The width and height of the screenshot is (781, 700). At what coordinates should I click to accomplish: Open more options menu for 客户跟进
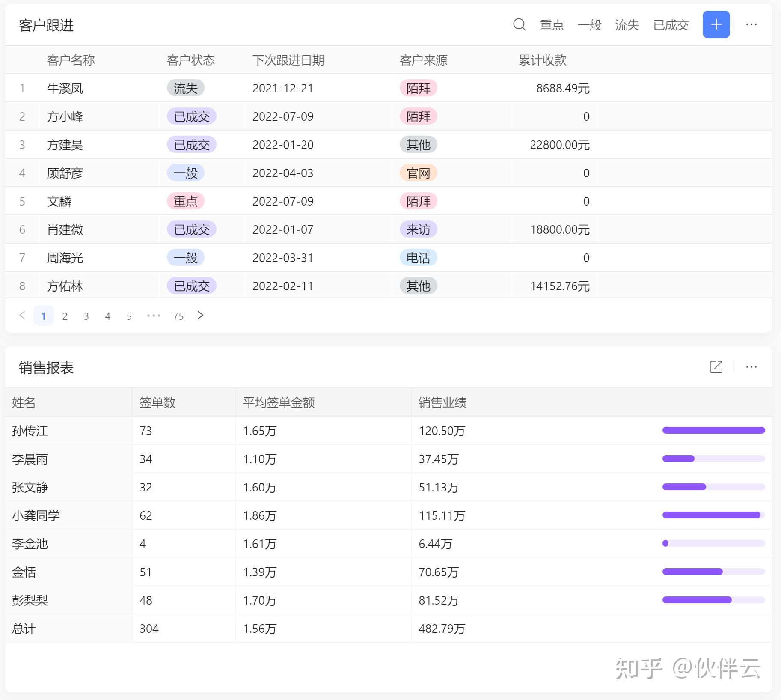pos(751,25)
